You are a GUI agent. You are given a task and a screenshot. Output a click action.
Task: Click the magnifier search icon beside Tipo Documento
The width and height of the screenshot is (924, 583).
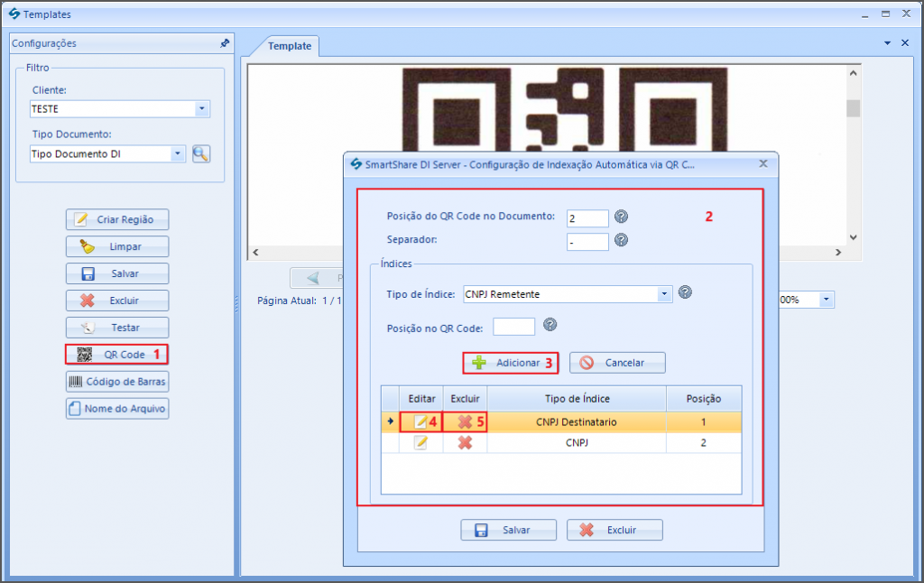201,153
